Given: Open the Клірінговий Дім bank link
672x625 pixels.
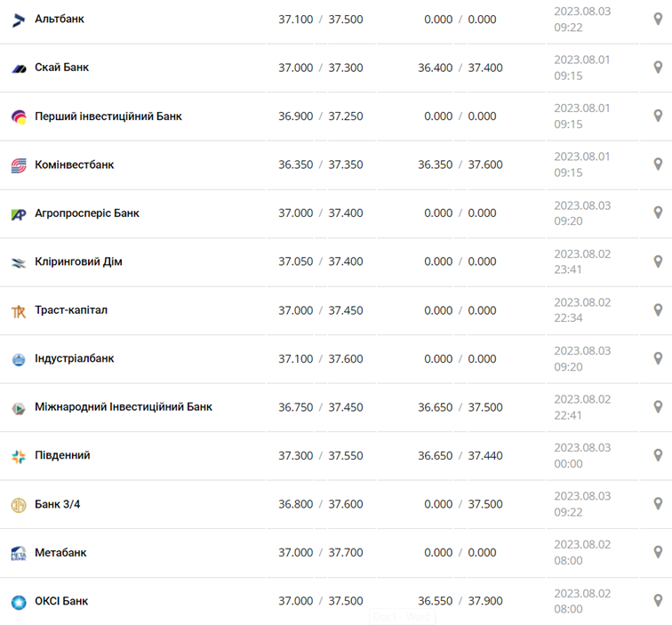Looking at the screenshot, I should 78,261.
